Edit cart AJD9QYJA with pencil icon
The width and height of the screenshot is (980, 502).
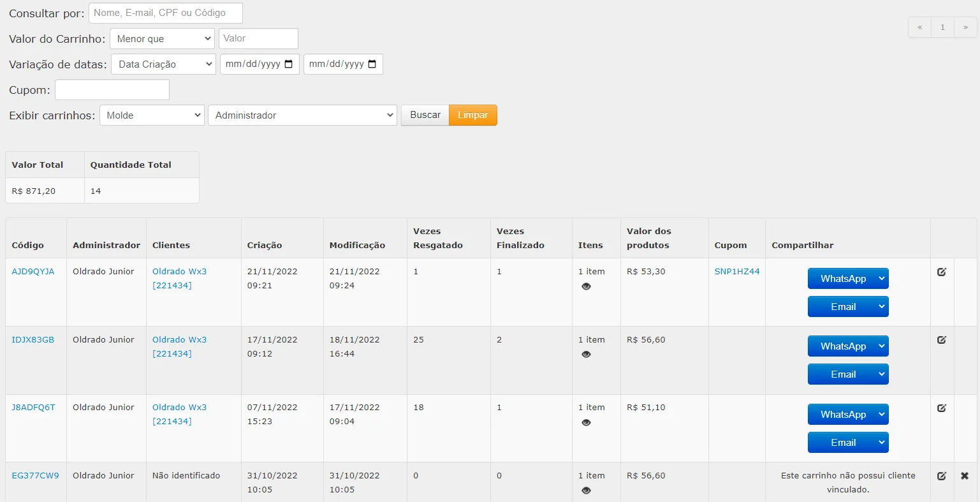[x=942, y=272]
